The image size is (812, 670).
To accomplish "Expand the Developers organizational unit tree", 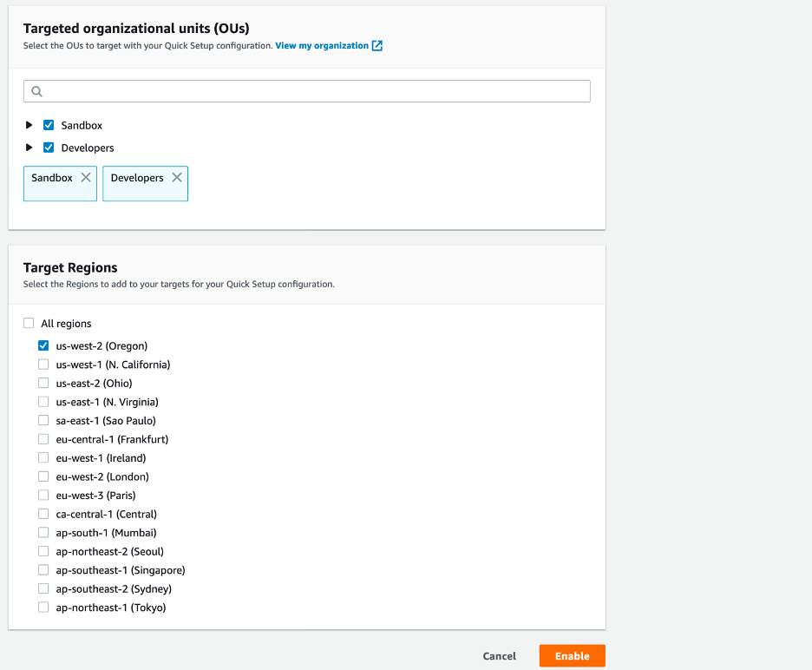I will pos(29,148).
